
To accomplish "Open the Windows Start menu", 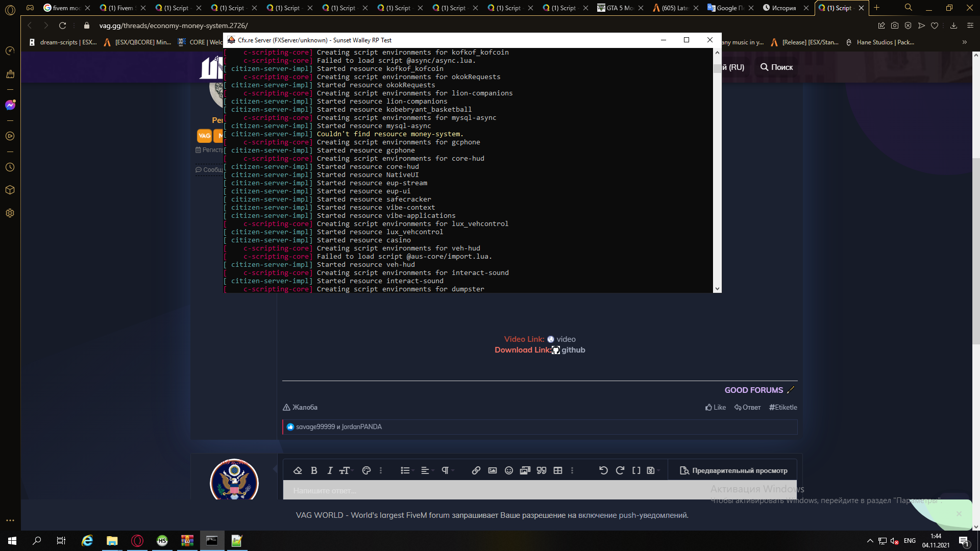I will point(12,541).
